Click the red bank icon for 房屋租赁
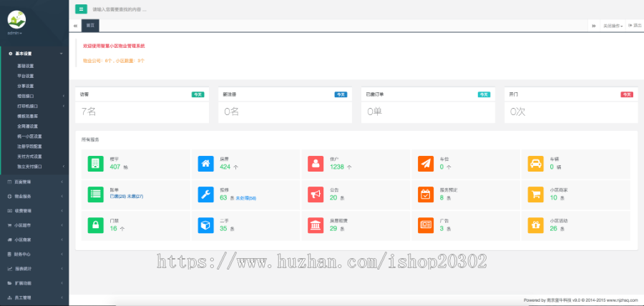This screenshot has width=644, height=306. tap(316, 225)
